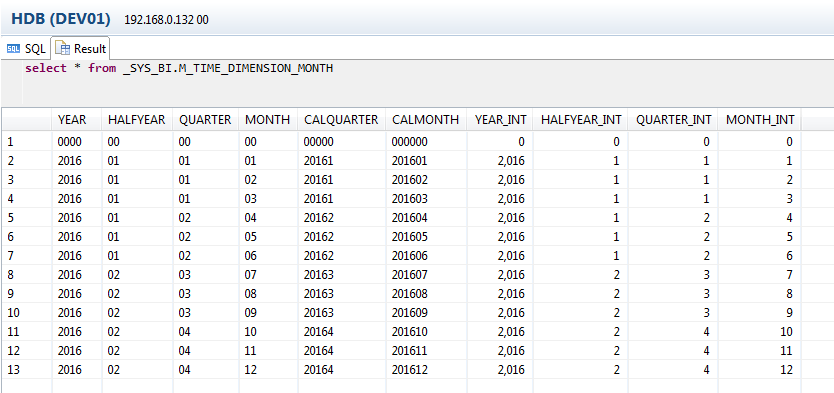Click the HDB (DEV01) connection title
This screenshot has width=834, height=393.
(61, 19)
